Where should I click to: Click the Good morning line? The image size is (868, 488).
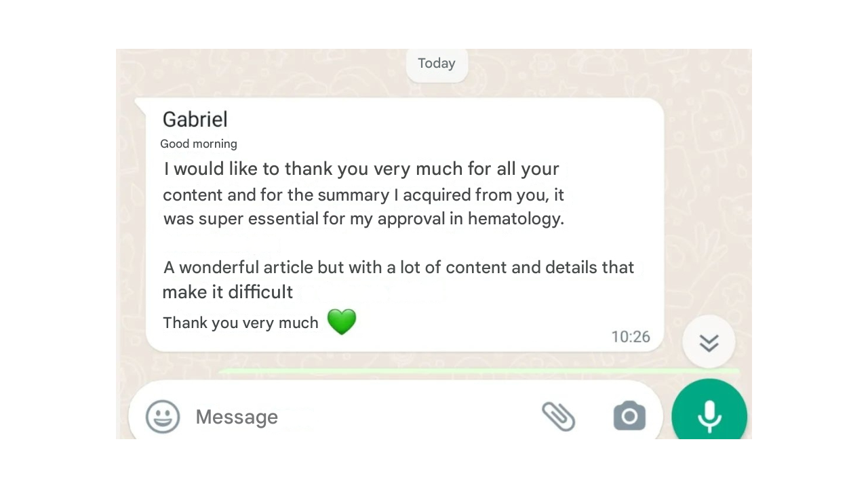click(199, 144)
